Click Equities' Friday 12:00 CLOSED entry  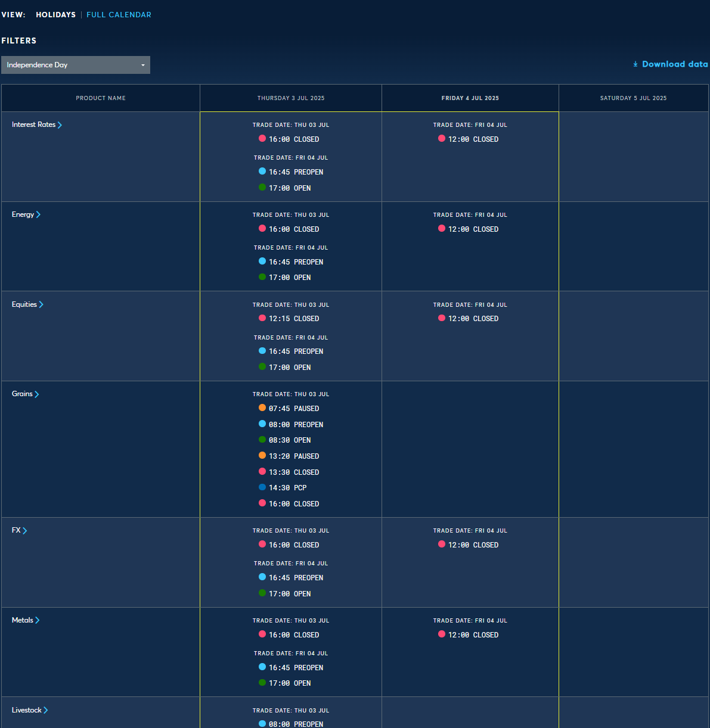(469, 318)
